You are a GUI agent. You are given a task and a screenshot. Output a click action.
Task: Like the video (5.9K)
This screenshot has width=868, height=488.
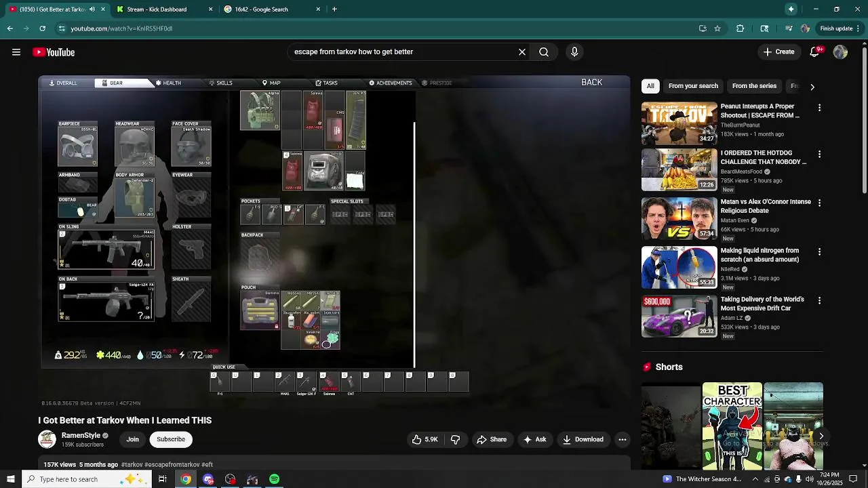coord(425,439)
